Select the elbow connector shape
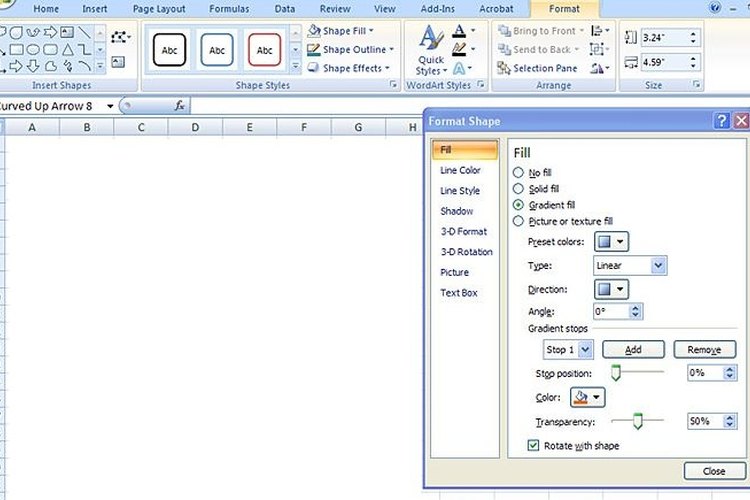The height and width of the screenshot is (500, 750). pos(84,49)
